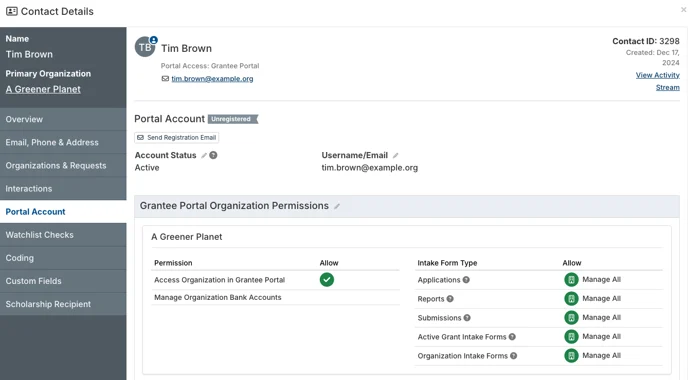This screenshot has height=380, width=688.
Task: Follow the A Greener Planet organization link
Action: (x=43, y=90)
